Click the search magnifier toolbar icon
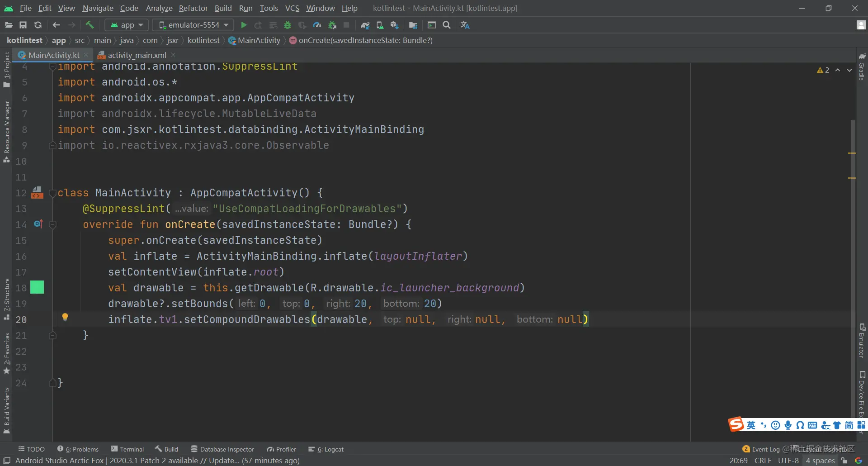Viewport: 868px width, 466px height. click(447, 25)
